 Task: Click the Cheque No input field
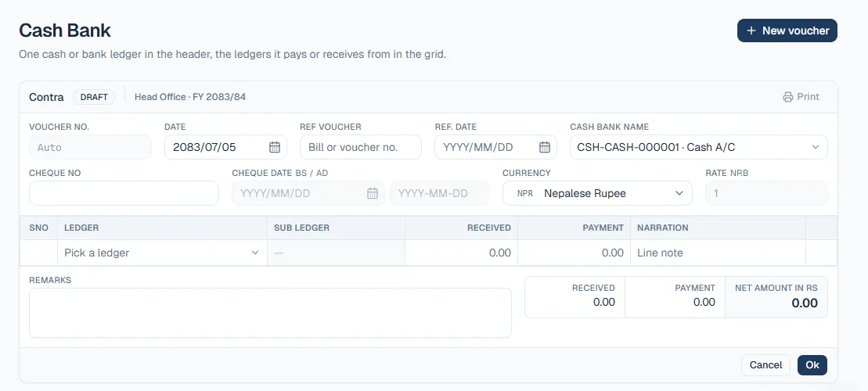click(124, 193)
